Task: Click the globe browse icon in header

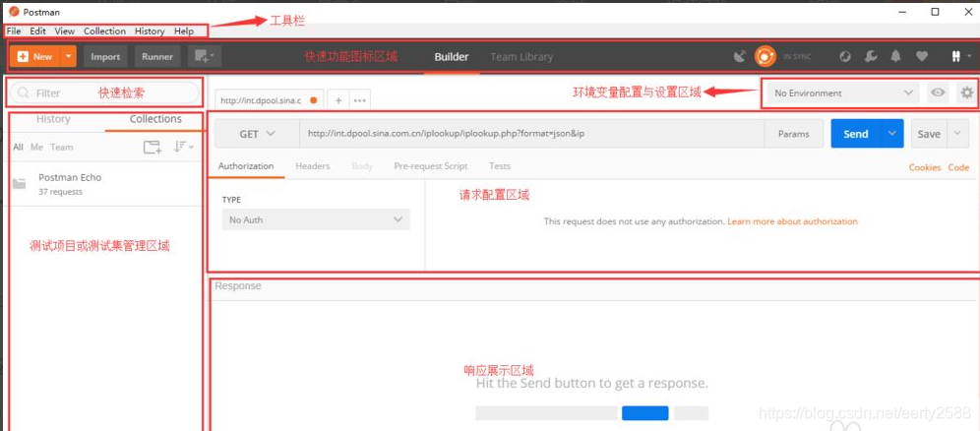Action: click(x=845, y=56)
